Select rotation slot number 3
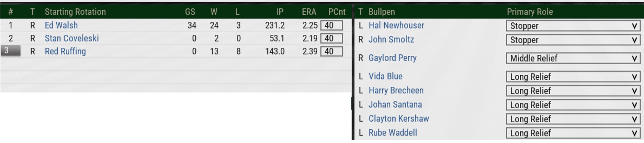Screen dimensions: 644x143 click(x=10, y=51)
